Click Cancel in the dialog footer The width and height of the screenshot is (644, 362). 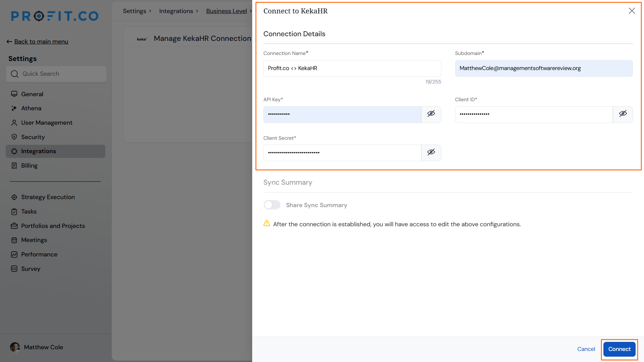click(586, 349)
